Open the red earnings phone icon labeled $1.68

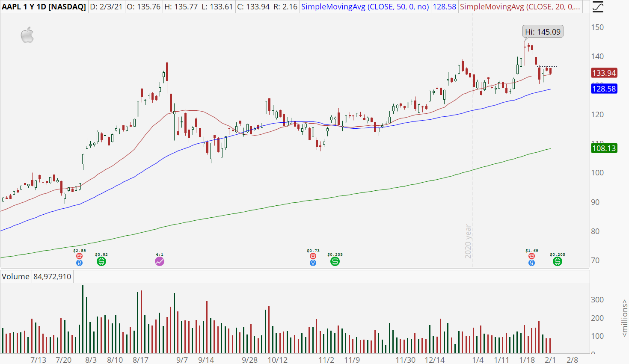[531, 256]
